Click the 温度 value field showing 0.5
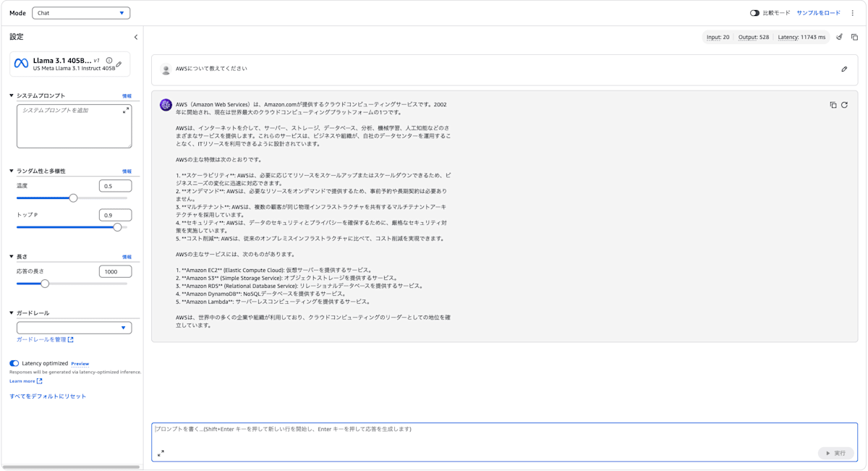 pyautogui.click(x=115, y=186)
